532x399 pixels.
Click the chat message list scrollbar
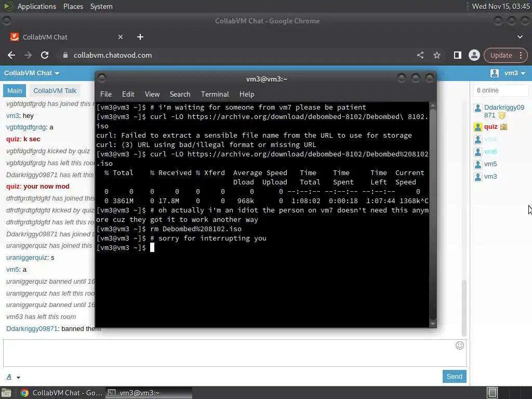pyautogui.click(x=464, y=308)
